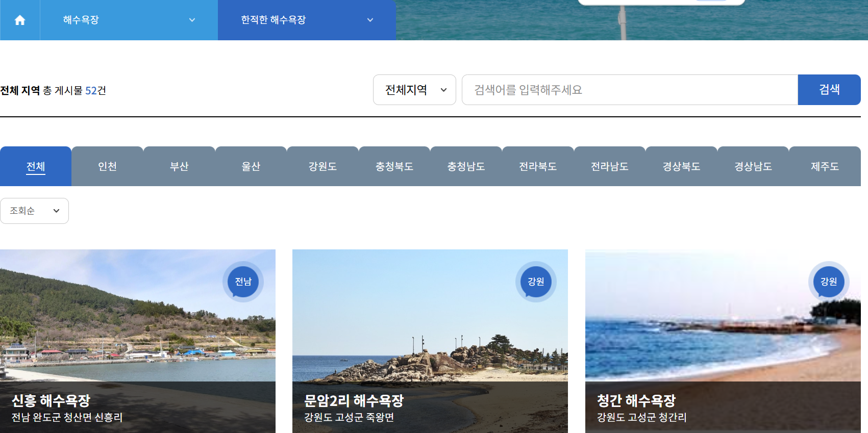
Task: Show the 경상북도 tab
Action: (x=681, y=166)
